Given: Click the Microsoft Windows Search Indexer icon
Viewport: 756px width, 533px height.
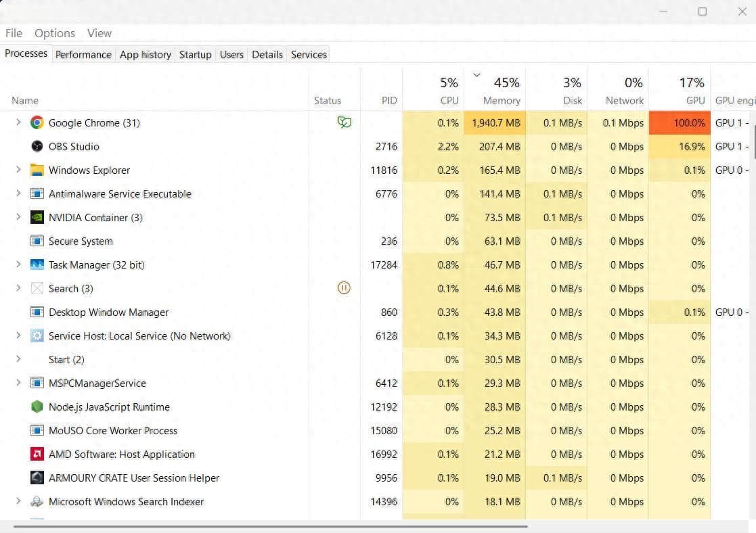Looking at the screenshot, I should point(37,502).
